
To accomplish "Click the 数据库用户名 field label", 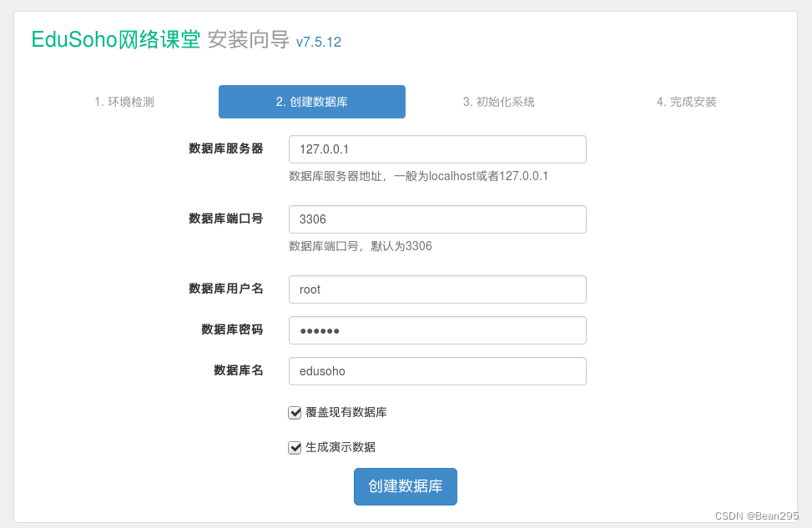I will 226,289.
